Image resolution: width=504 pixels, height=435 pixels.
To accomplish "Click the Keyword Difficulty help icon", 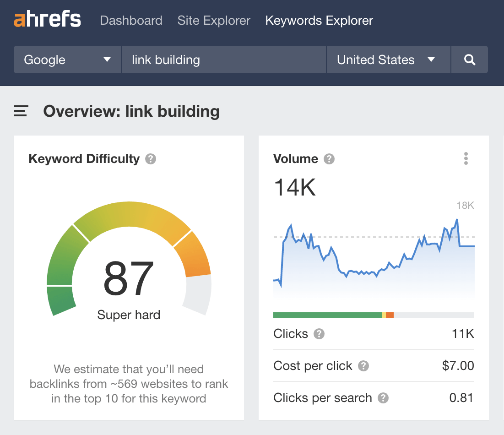I will click(x=151, y=159).
